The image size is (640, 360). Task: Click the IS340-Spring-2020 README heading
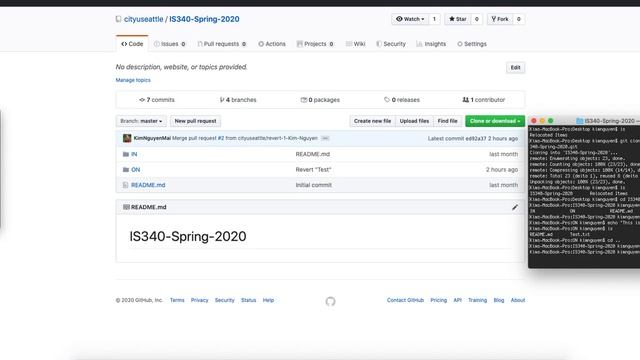click(x=188, y=236)
